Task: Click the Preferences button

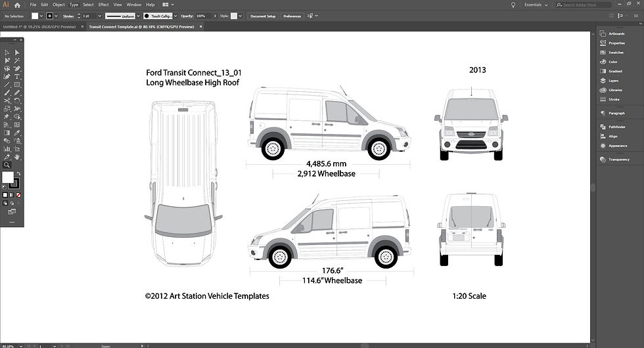Action: click(292, 16)
